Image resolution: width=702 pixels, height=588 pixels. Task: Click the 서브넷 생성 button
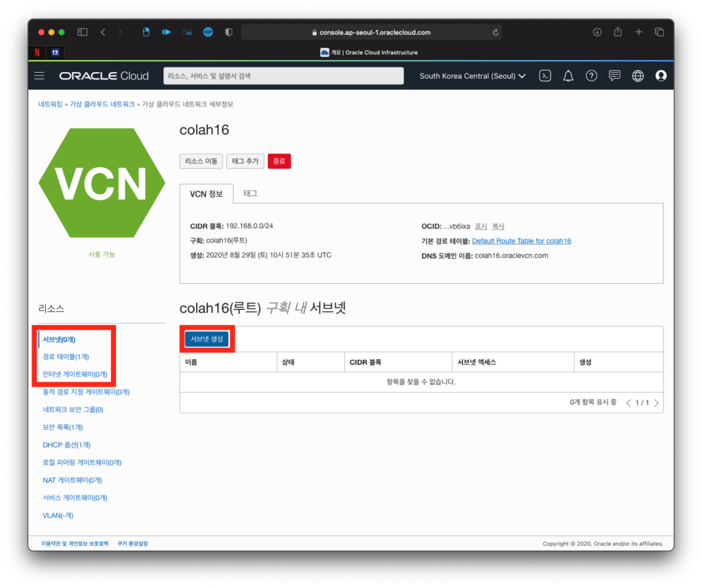coord(207,339)
